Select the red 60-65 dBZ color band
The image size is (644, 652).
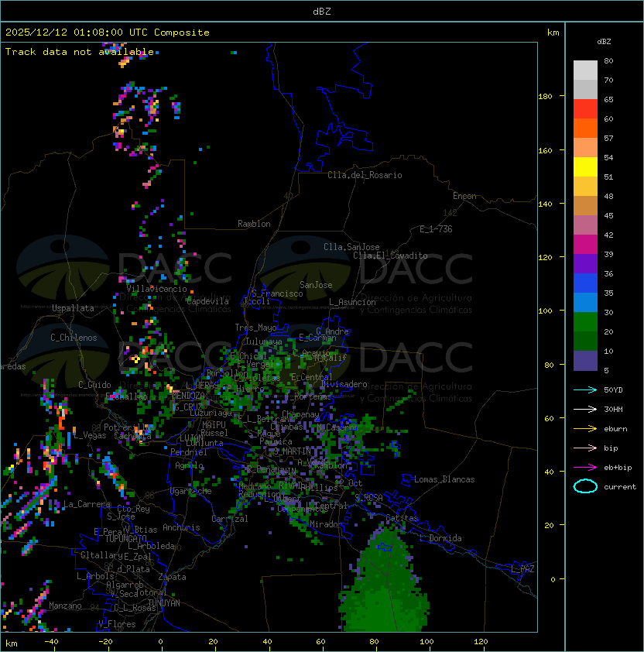[585, 109]
